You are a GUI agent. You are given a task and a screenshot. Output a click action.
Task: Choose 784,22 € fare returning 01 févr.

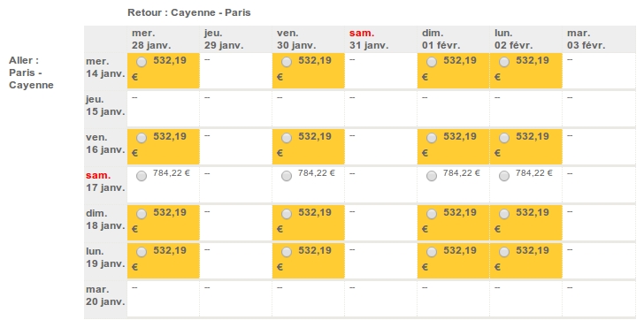tap(432, 176)
